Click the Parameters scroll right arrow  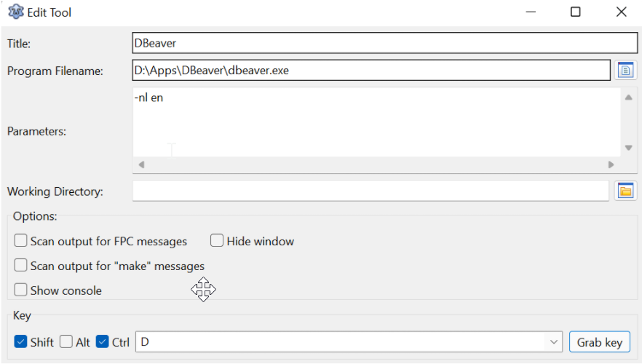point(611,165)
